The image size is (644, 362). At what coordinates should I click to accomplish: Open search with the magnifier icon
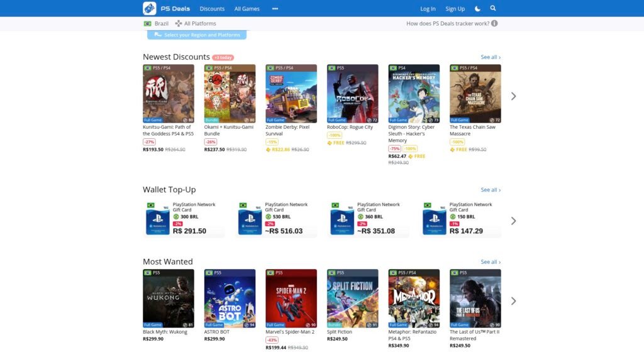click(493, 8)
